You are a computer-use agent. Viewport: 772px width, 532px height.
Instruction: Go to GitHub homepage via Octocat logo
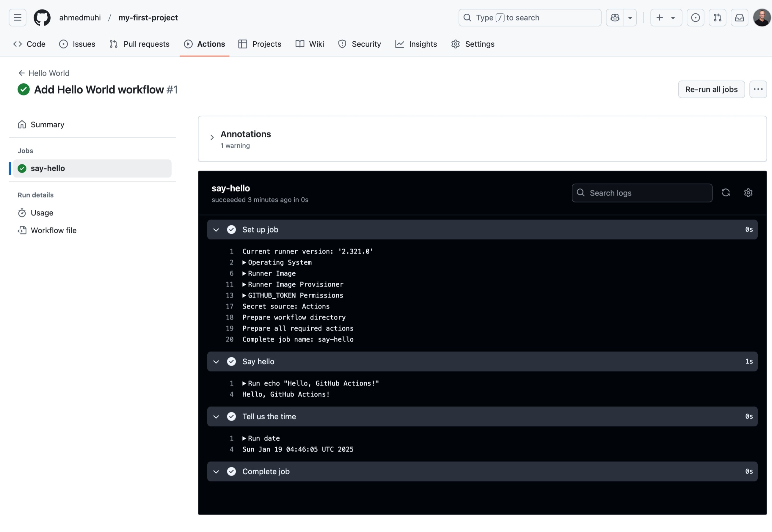pyautogui.click(x=42, y=17)
